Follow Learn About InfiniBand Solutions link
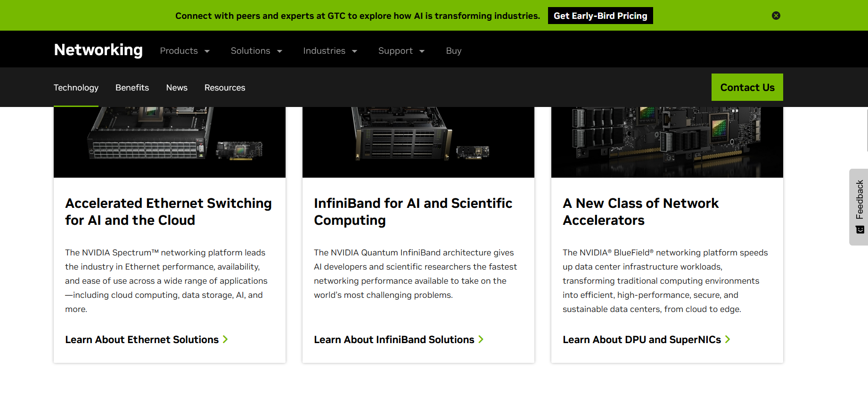Image resolution: width=868 pixels, height=402 pixels. coord(399,339)
